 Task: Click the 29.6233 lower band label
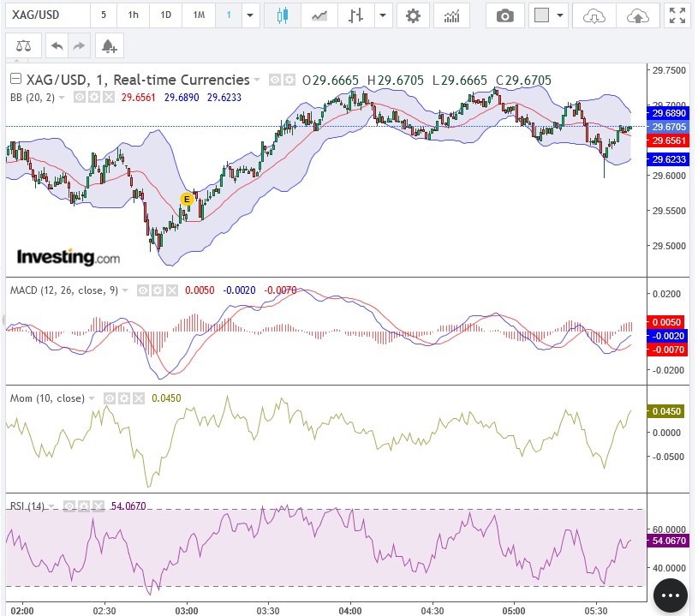tap(669, 159)
